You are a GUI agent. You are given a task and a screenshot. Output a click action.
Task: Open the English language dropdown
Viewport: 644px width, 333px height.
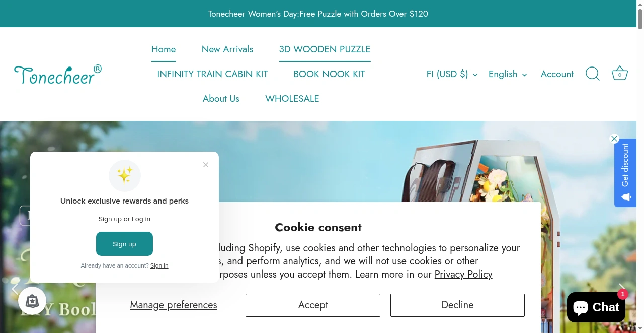click(x=507, y=74)
